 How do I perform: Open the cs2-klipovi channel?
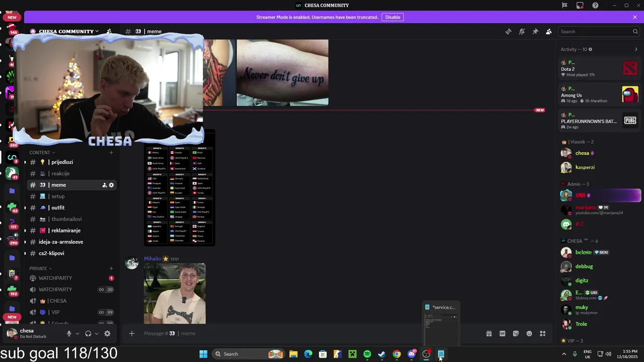[x=72, y=253]
